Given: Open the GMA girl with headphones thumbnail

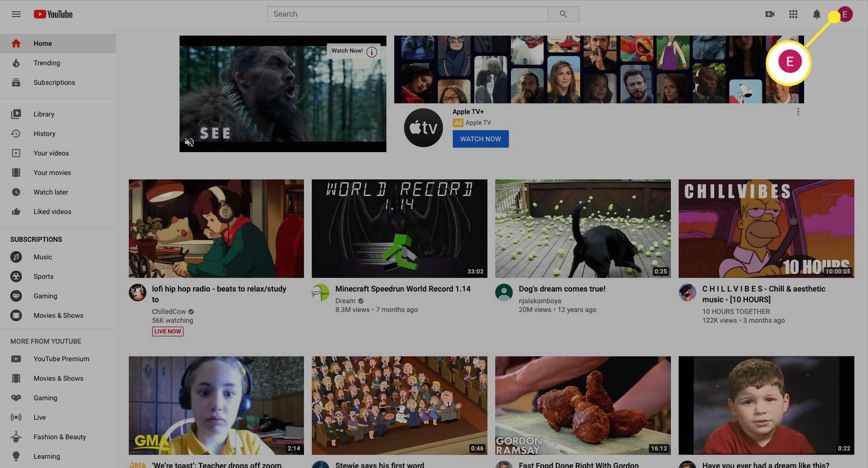Looking at the screenshot, I should coord(216,406).
